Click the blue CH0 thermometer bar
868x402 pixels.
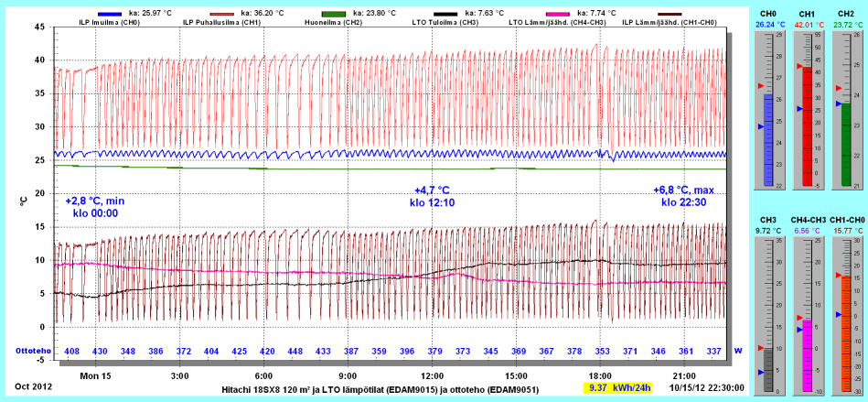767,140
